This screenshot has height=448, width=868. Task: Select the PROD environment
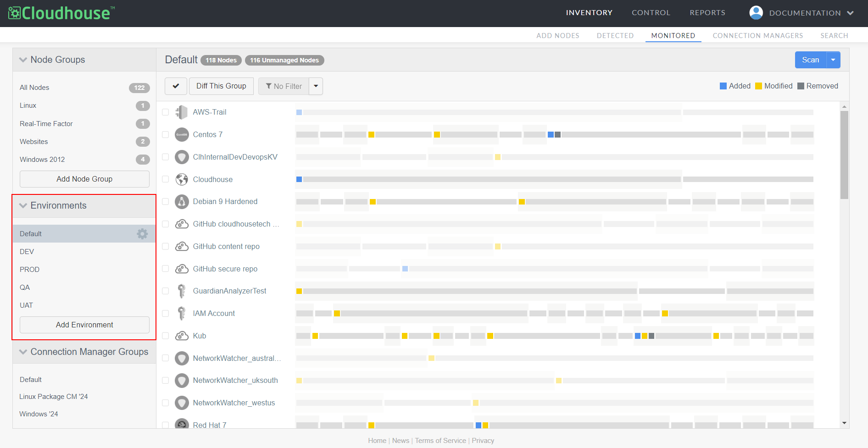point(29,270)
